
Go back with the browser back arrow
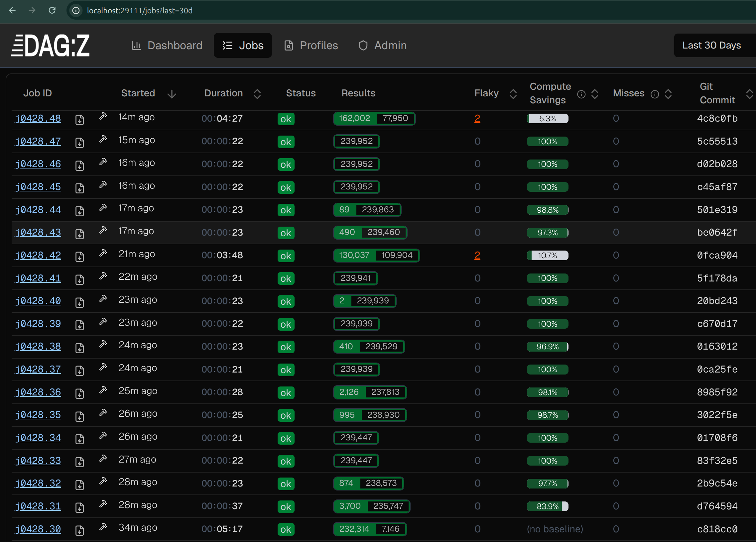pyautogui.click(x=12, y=10)
